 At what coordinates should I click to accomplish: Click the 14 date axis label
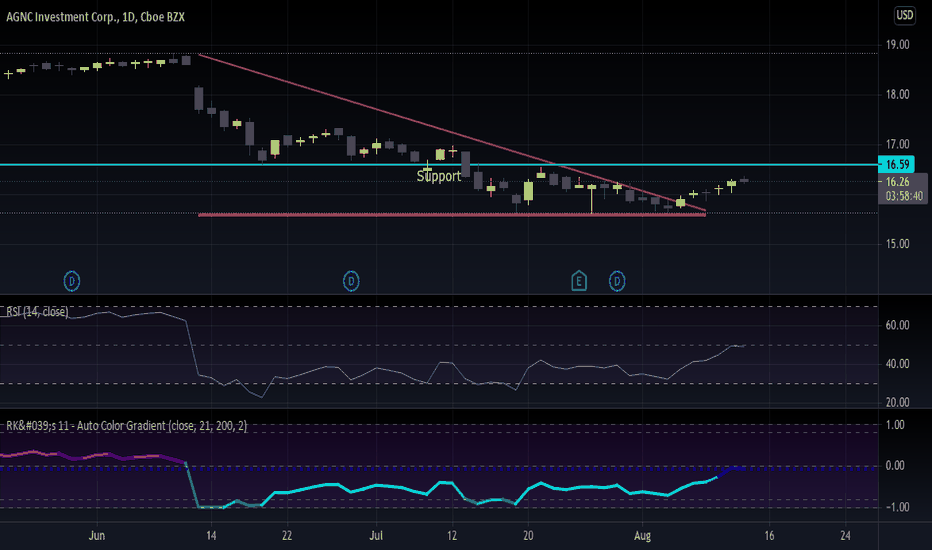click(211, 536)
